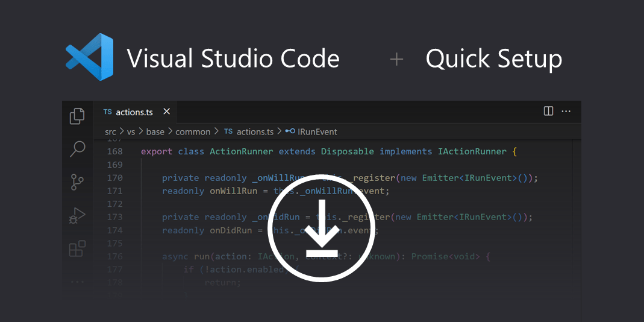Viewport: 644px width, 322px height.
Task: Close the actions.ts tab
Action: point(166,112)
